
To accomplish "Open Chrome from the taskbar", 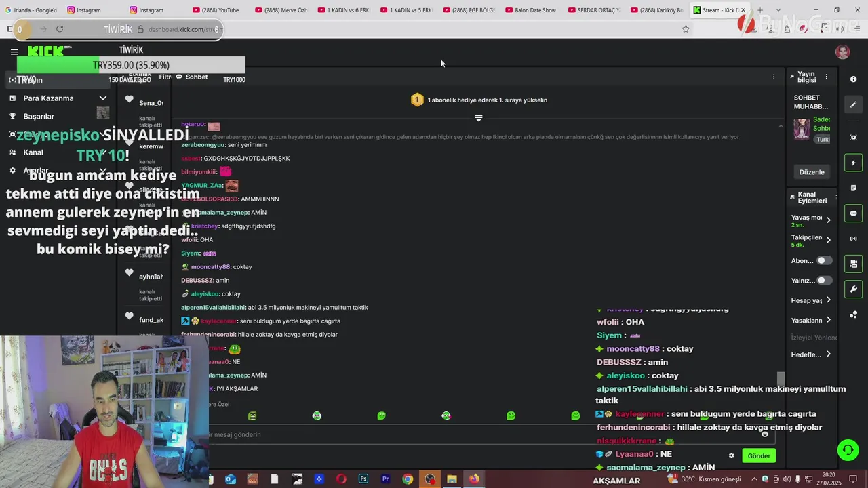I will point(408,479).
